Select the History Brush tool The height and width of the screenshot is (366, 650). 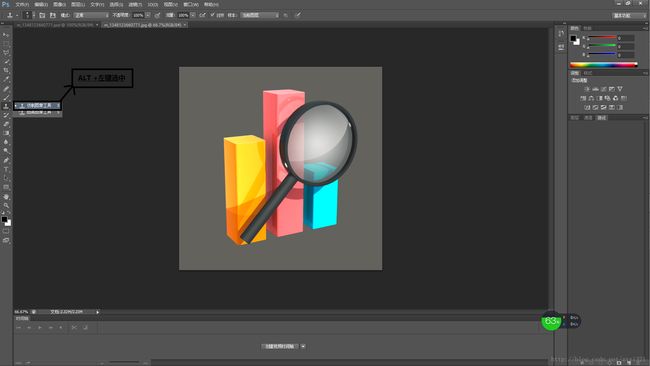[6, 115]
